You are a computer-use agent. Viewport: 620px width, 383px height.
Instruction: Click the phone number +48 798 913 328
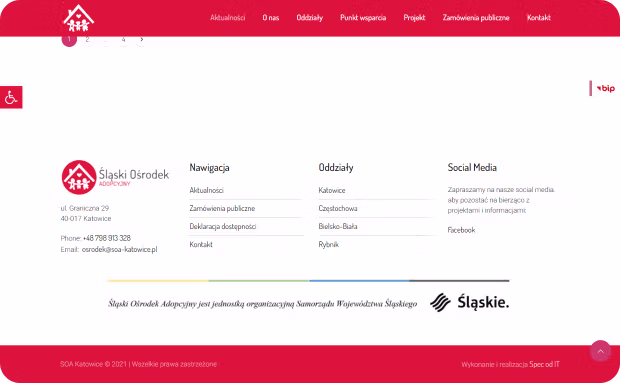coord(107,238)
